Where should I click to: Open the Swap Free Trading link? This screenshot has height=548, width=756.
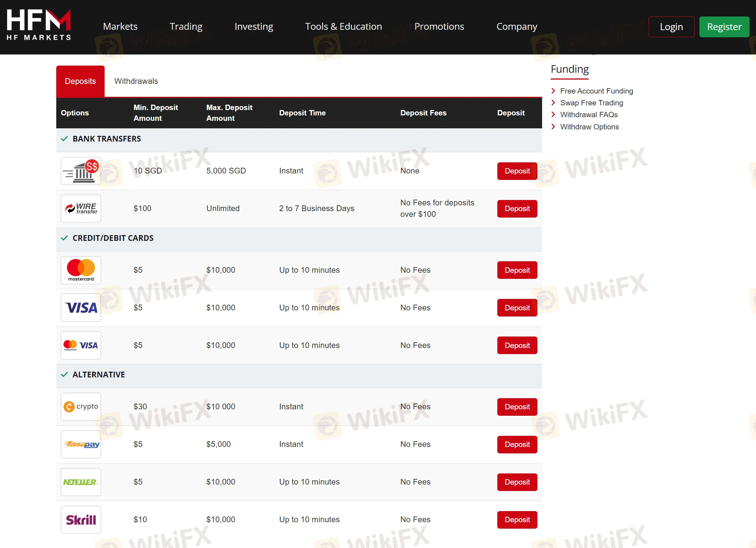[592, 103]
